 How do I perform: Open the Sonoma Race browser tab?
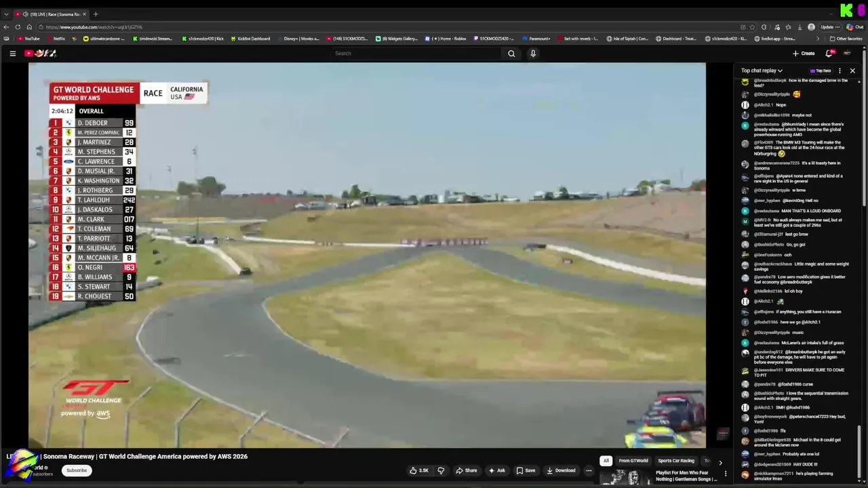coord(51,14)
